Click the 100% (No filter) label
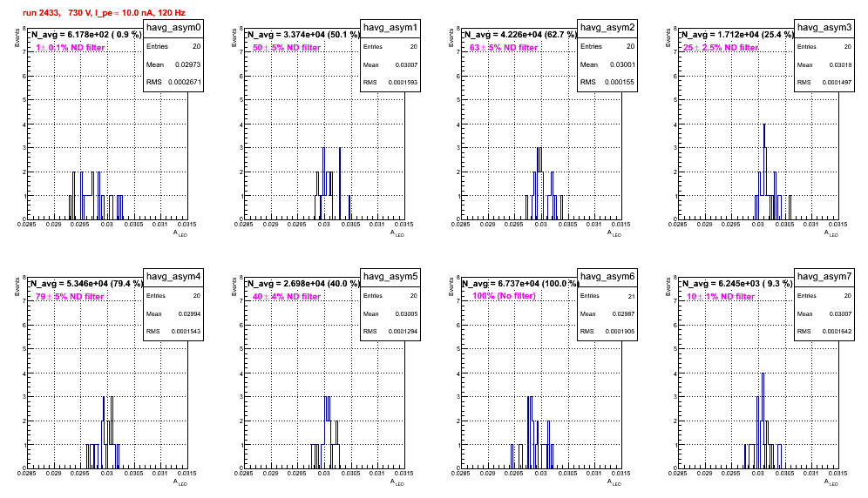868x498 pixels. (505, 296)
